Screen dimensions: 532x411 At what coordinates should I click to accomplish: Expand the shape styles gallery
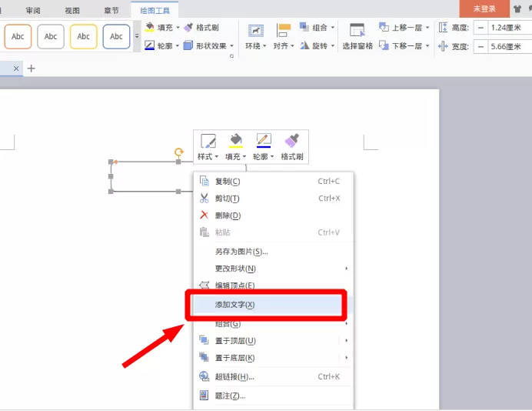click(x=137, y=36)
